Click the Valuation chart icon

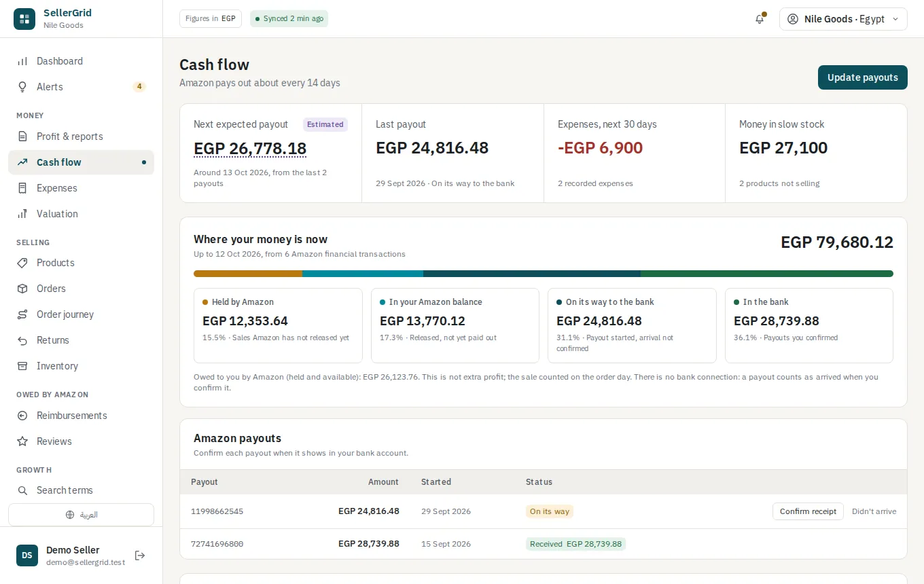point(22,214)
